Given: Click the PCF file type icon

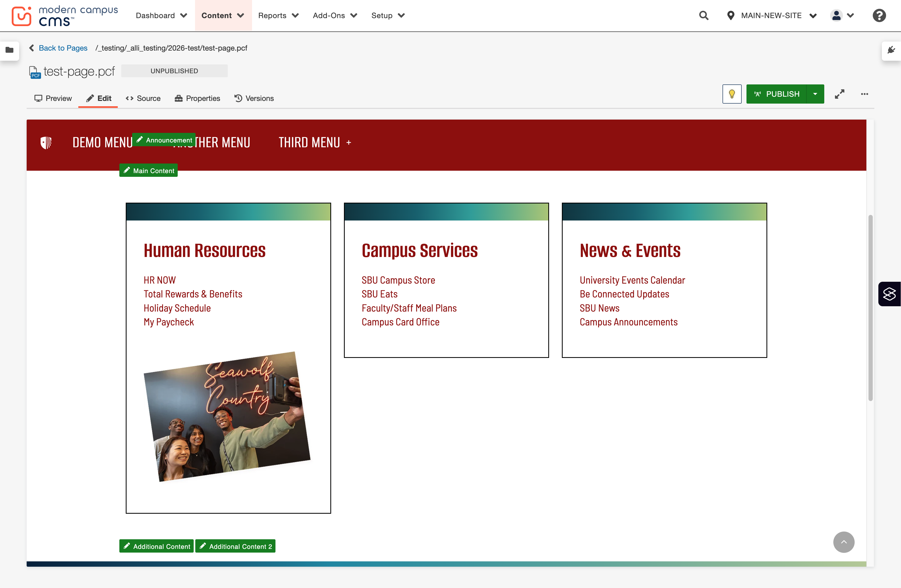Looking at the screenshot, I should (x=34, y=72).
